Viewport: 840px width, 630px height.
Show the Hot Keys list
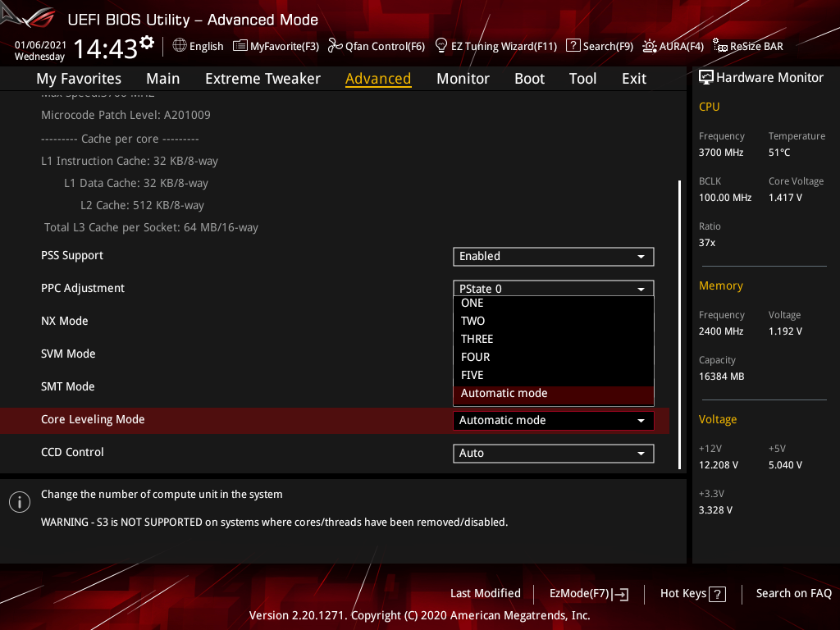click(692, 594)
